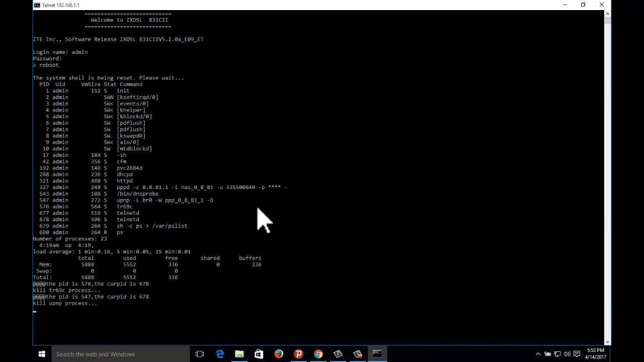Click the 'pppd -c 0.8.81.1' process row
The width and height of the screenshot is (644, 362).
point(163,187)
